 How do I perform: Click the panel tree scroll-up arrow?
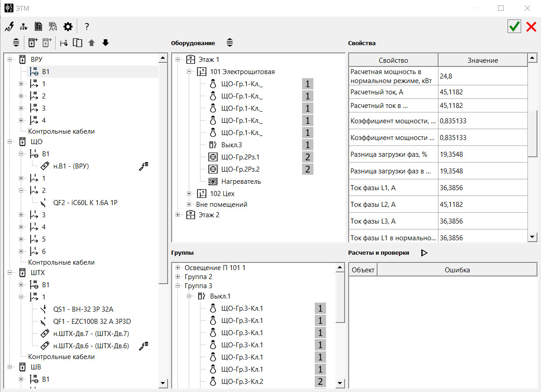163,58
